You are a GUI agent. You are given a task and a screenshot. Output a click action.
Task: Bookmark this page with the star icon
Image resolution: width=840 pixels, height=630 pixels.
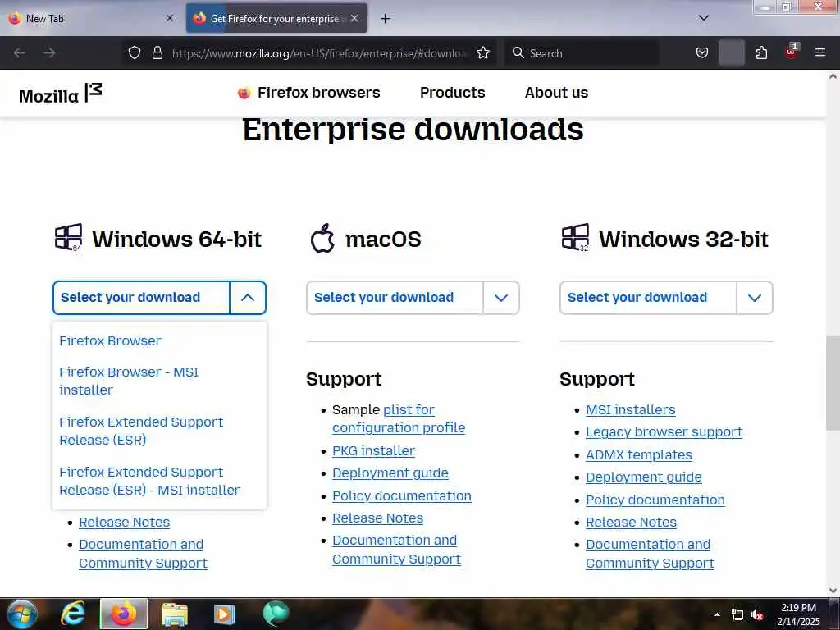pyautogui.click(x=483, y=53)
